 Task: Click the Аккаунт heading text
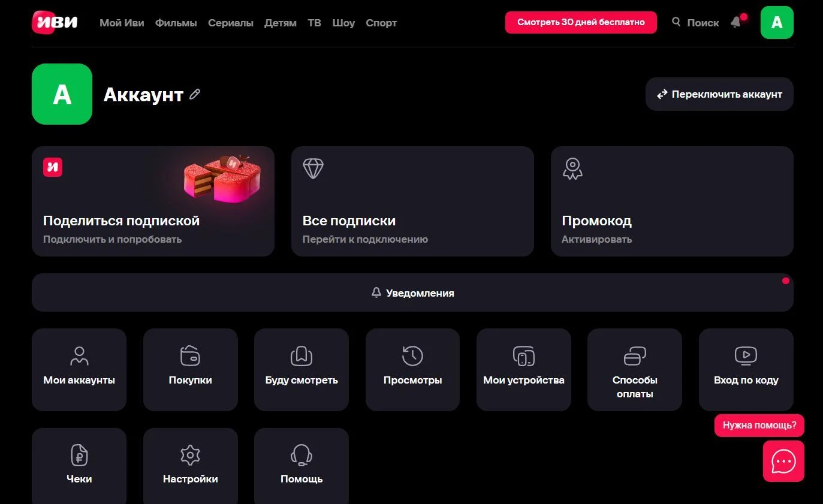pyautogui.click(x=143, y=95)
